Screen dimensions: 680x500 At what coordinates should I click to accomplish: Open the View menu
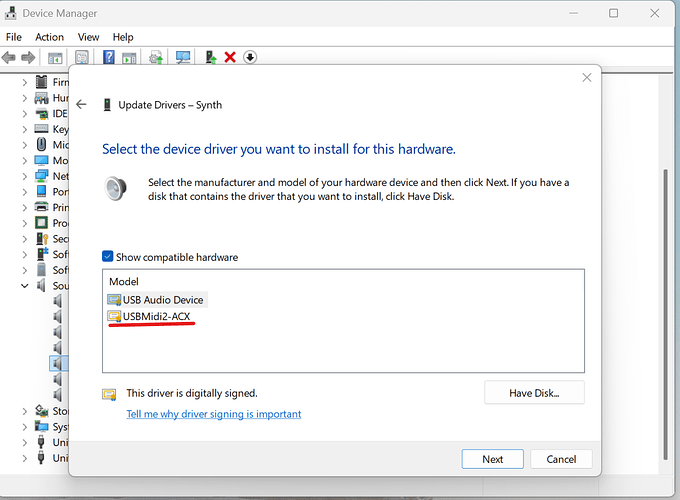tap(89, 37)
